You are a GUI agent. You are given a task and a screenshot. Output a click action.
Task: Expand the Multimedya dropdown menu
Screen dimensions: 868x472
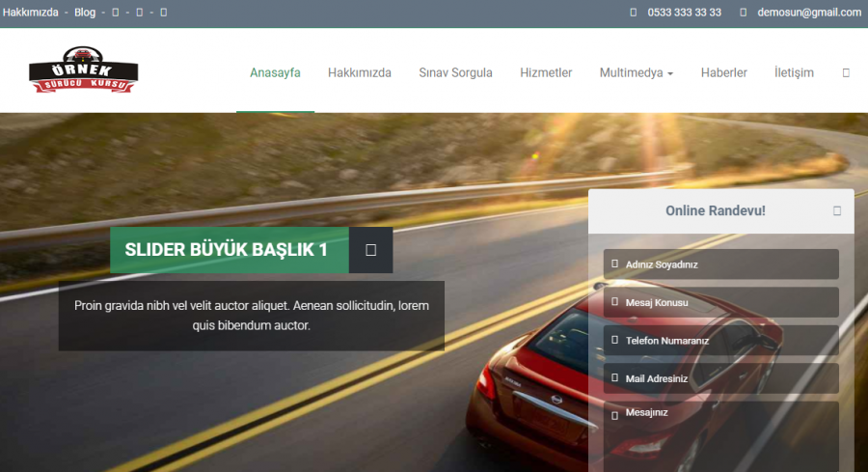click(636, 72)
